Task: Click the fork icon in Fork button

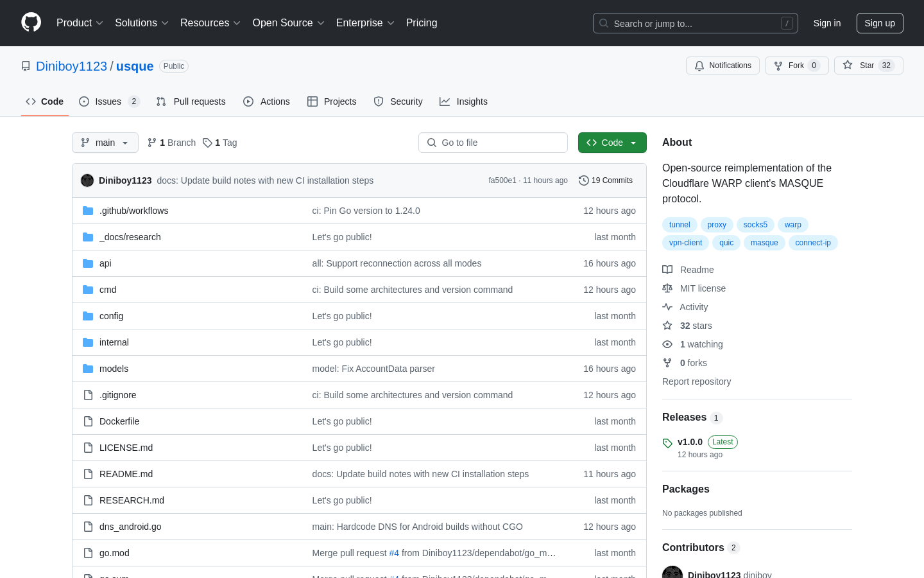Action: coord(778,66)
